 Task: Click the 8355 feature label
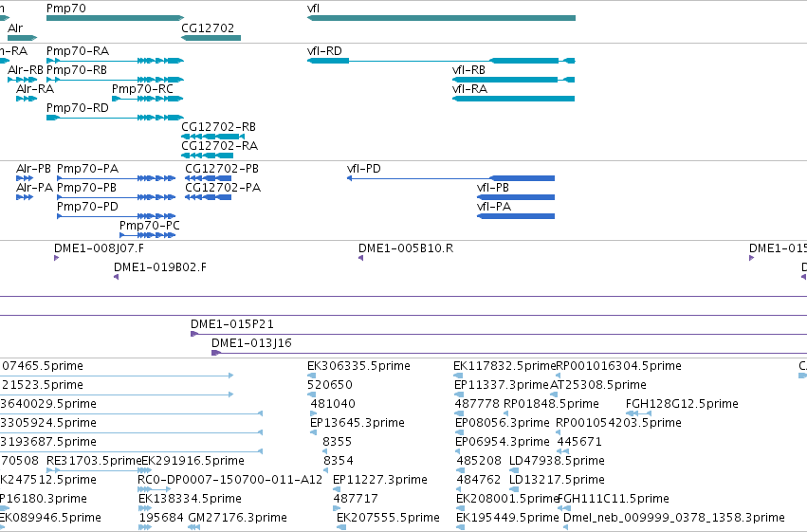[337, 443]
